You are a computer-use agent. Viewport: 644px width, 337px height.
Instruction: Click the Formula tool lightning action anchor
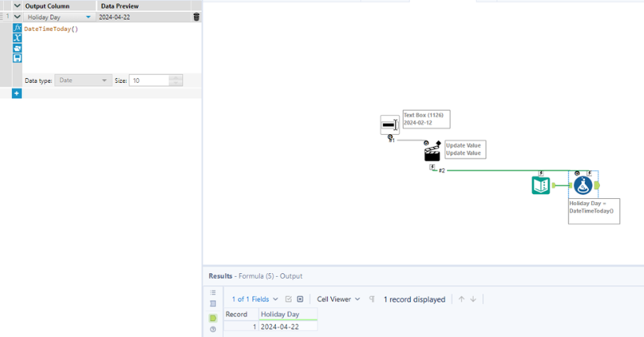point(589,174)
